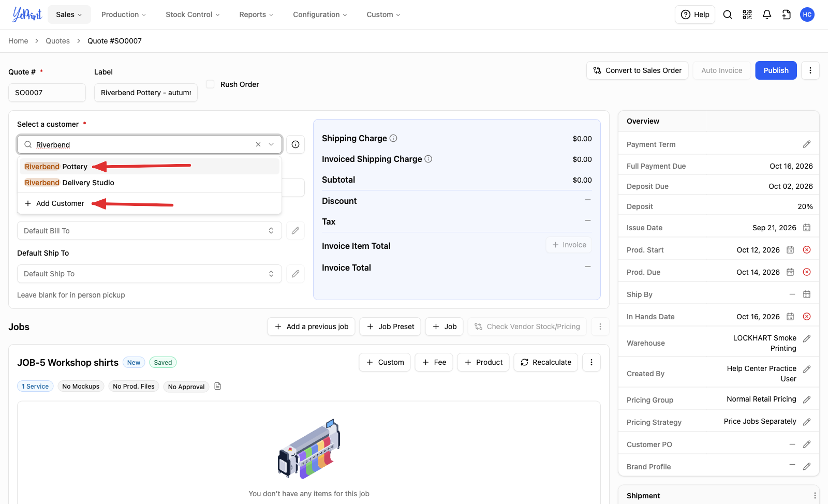Select Riverbend Pottery from the customer list
The height and width of the screenshot is (504, 828).
[150, 166]
